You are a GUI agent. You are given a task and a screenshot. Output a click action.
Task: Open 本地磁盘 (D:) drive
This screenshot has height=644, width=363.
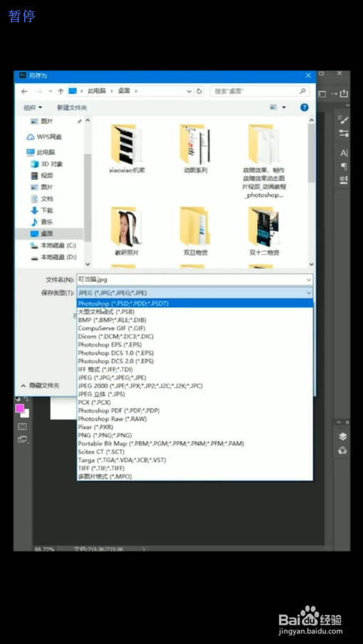53,257
